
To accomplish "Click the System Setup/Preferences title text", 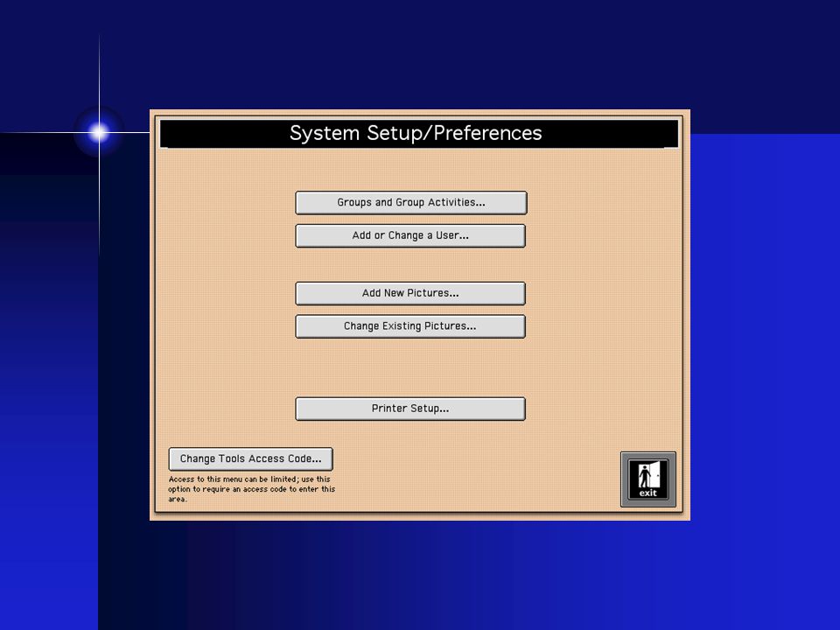I will pos(416,133).
